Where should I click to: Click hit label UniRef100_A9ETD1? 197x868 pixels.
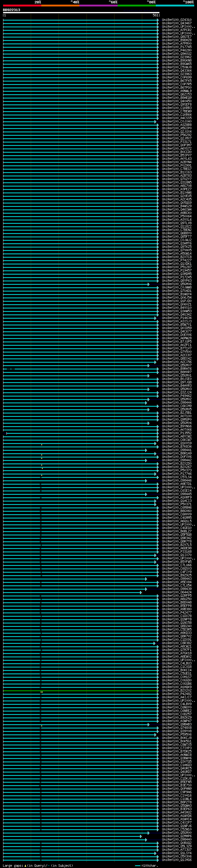[177, 484]
